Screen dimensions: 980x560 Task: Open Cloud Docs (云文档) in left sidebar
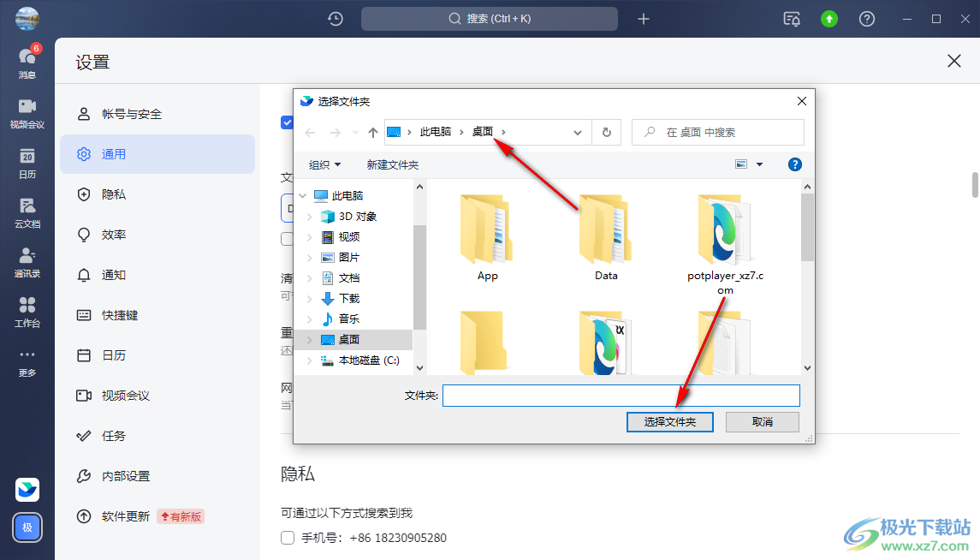[27, 212]
